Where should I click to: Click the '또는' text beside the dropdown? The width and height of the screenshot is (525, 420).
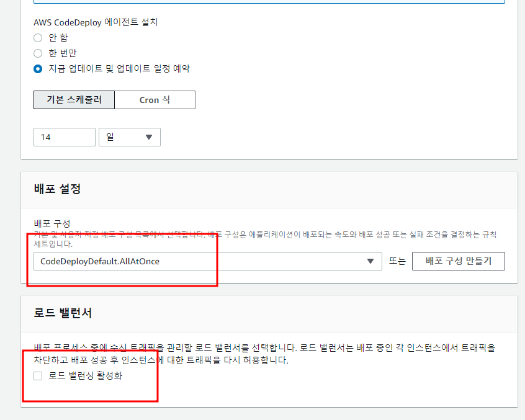click(x=397, y=261)
